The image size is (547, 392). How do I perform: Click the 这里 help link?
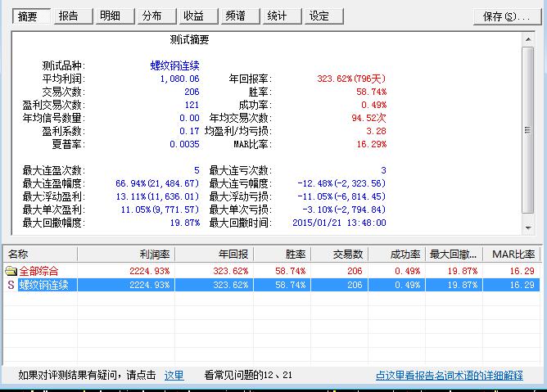click(174, 376)
